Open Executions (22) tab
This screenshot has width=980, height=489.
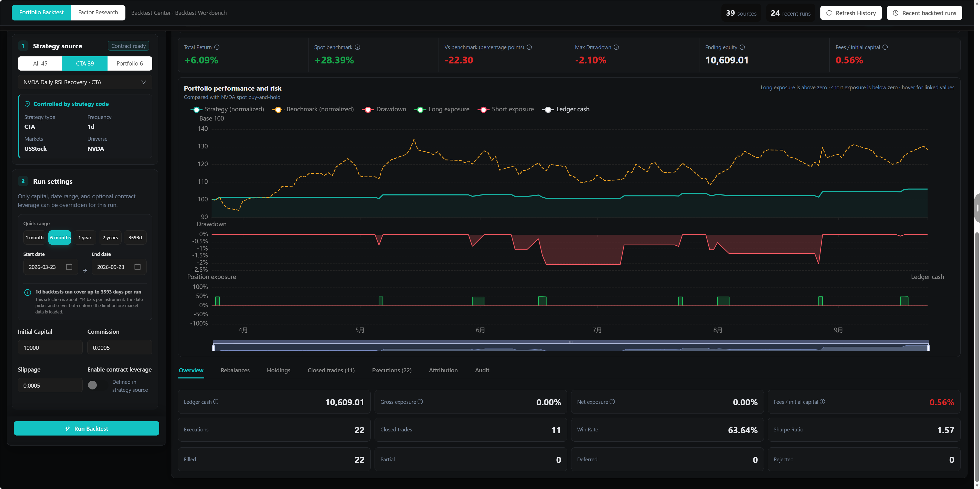(392, 370)
